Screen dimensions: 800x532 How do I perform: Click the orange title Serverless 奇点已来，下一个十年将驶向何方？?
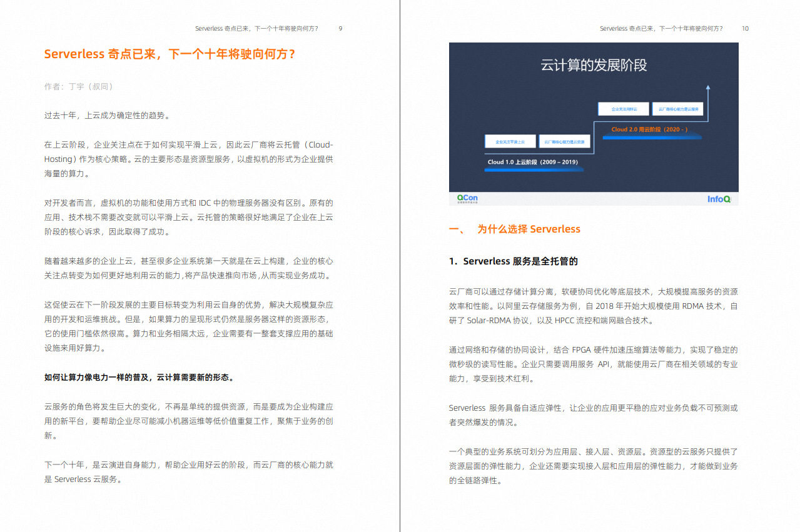pyautogui.click(x=170, y=54)
